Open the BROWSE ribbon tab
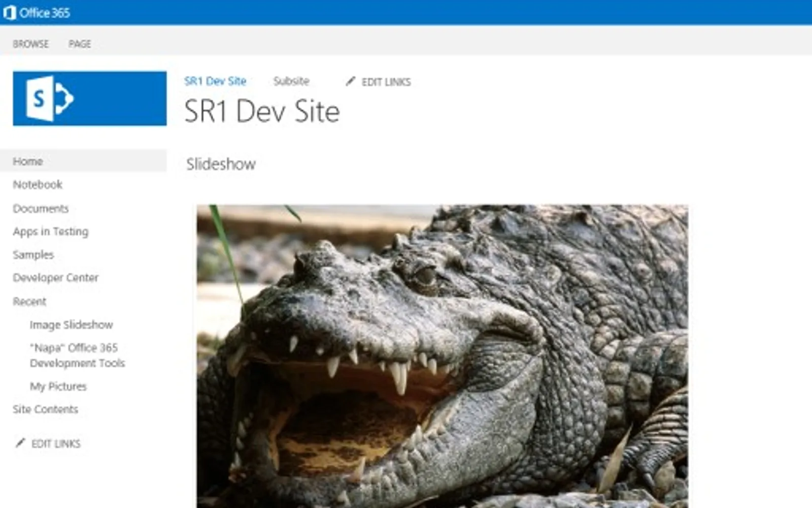Image resolution: width=812 pixels, height=508 pixels. [31, 44]
